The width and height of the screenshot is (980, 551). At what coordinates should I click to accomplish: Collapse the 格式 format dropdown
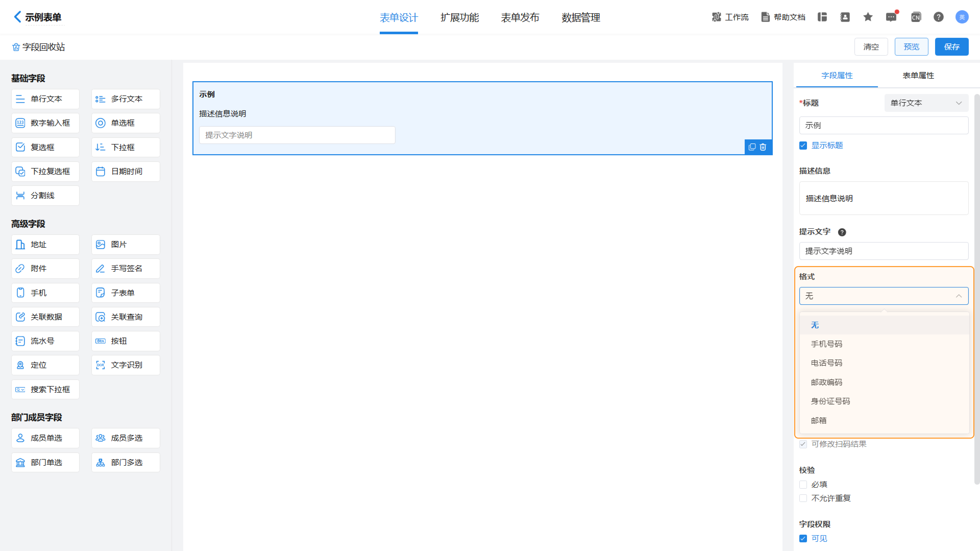pyautogui.click(x=884, y=296)
